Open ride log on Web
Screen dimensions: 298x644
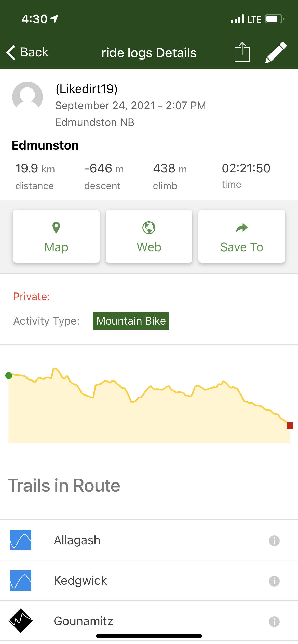[x=149, y=236]
